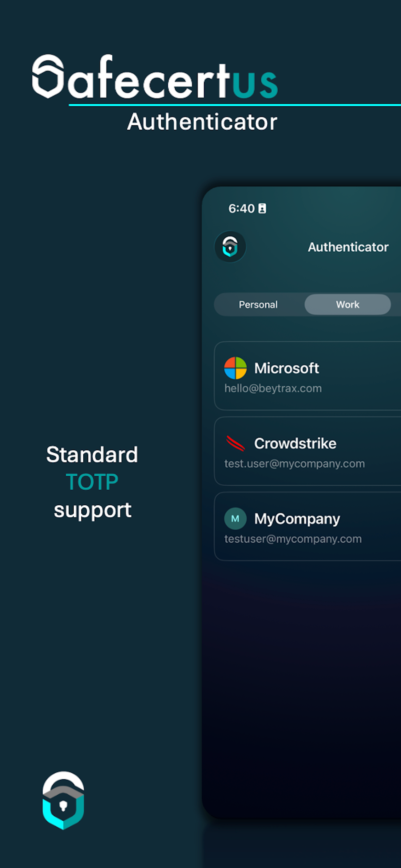Tap the MyCompany 'M' avatar icon
Screen dimensions: 401x868
point(235,519)
